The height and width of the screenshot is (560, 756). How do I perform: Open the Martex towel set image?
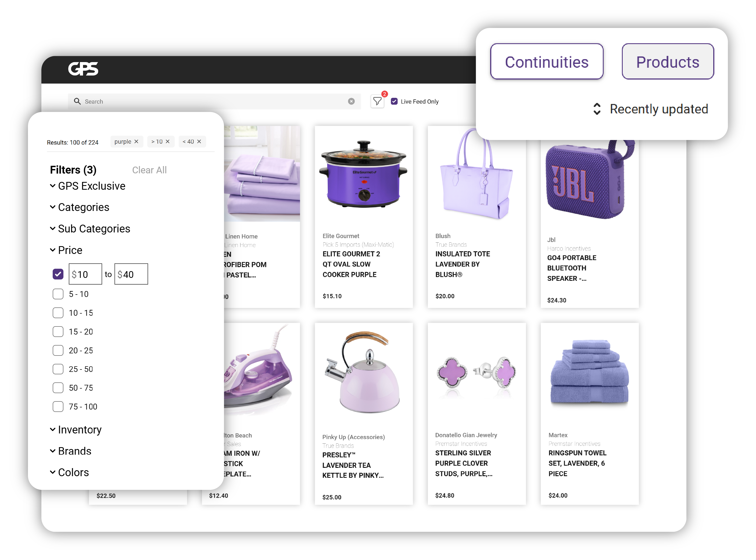click(x=590, y=372)
